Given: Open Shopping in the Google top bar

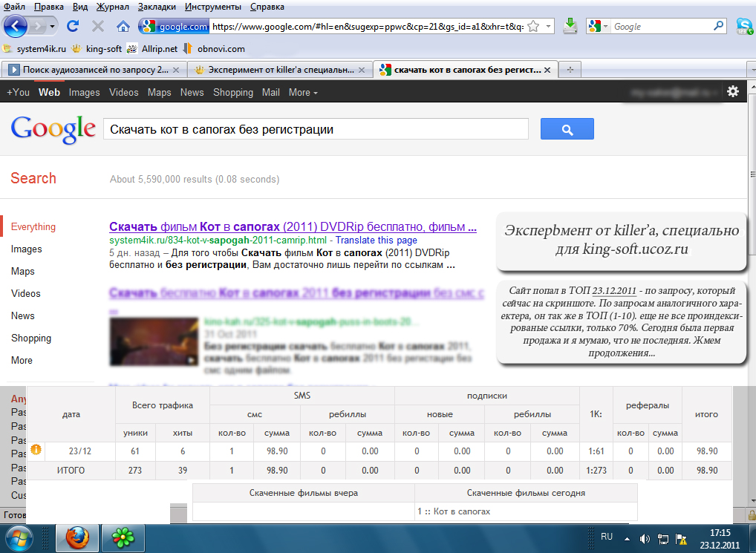Looking at the screenshot, I should point(233,92).
